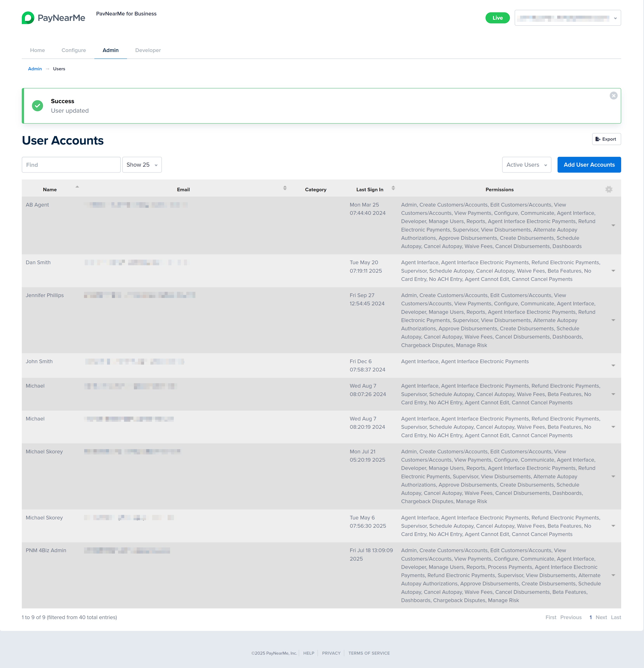Expand actions for Michael Aug 7 08:20:19 row
The width and height of the screenshot is (644, 668).
(613, 427)
